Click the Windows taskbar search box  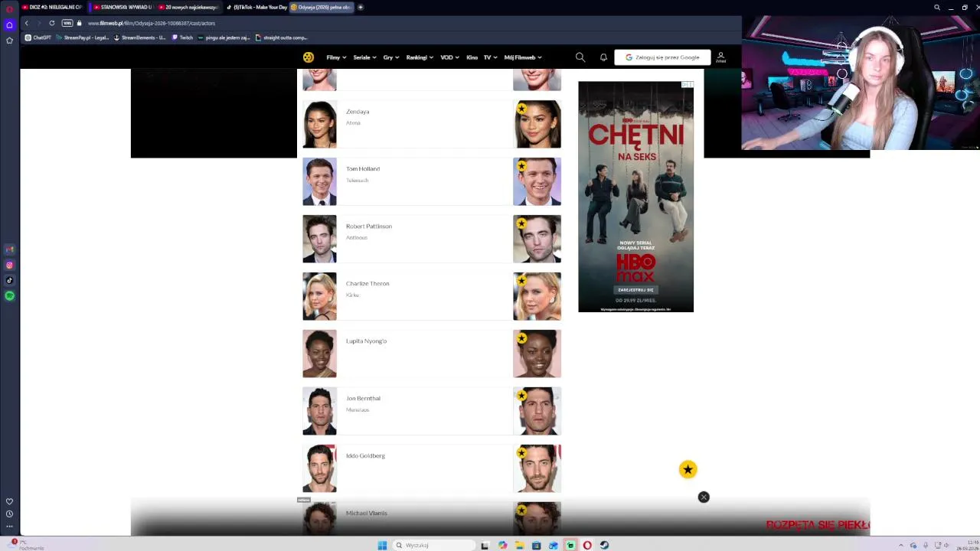[434, 545]
